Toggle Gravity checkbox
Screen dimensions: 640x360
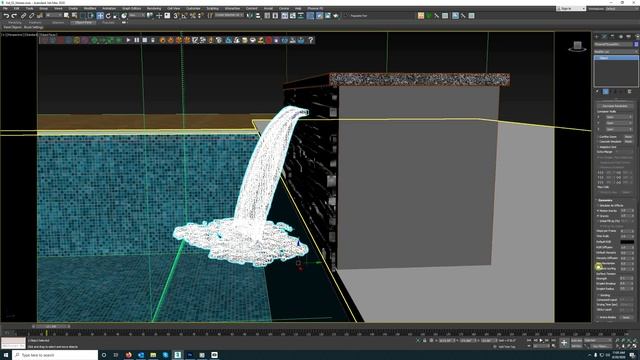tap(598, 216)
